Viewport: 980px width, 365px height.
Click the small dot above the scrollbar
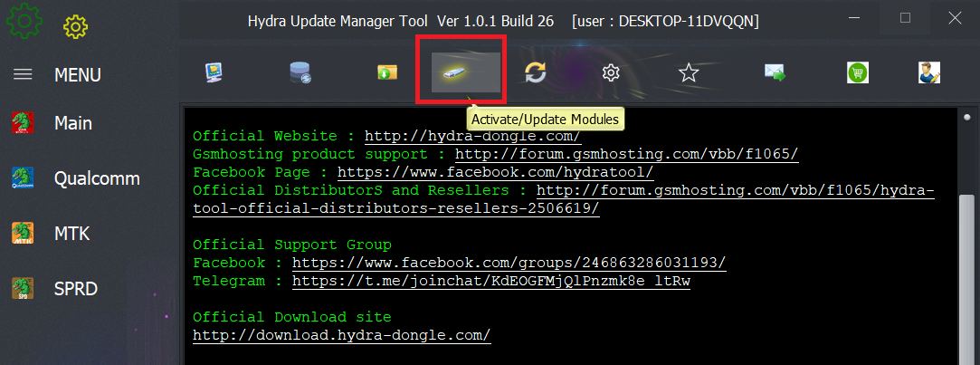tap(966, 117)
